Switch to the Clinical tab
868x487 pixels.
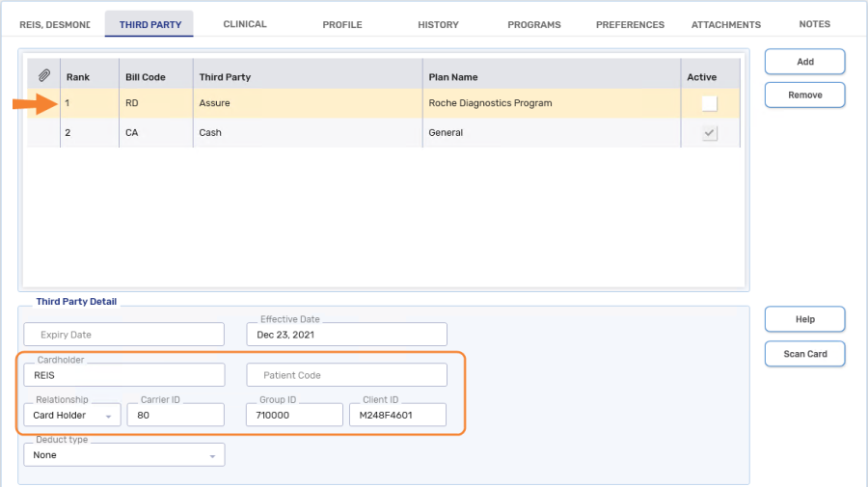click(x=245, y=24)
